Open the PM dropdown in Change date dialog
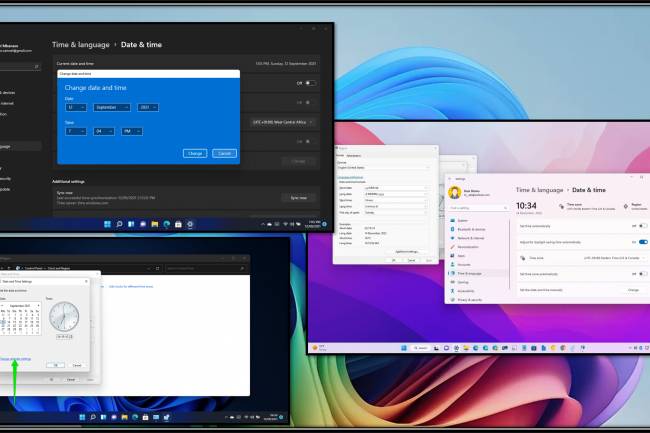650x433 pixels. pos(132,131)
